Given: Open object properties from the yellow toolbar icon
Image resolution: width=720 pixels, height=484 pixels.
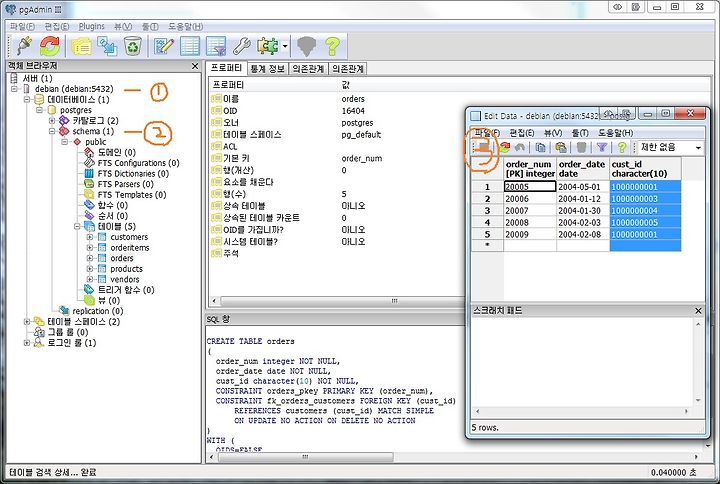Looking at the screenshot, I should click(82, 46).
